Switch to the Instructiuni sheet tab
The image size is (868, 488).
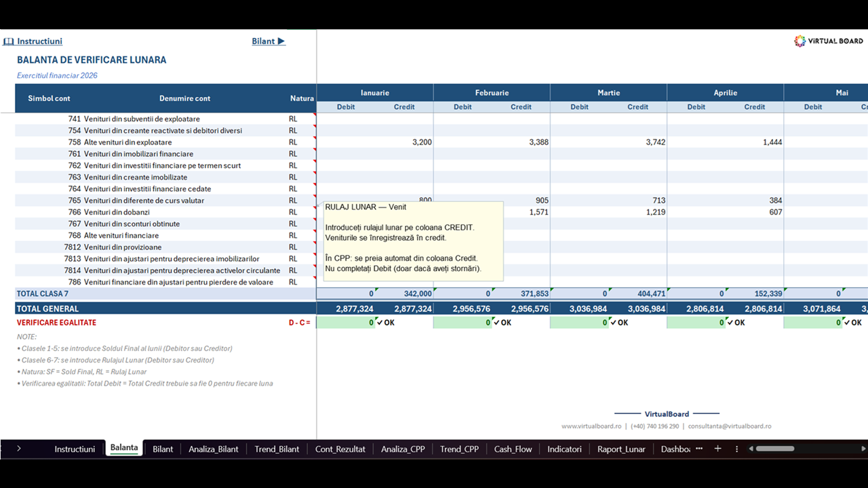pos(75,449)
